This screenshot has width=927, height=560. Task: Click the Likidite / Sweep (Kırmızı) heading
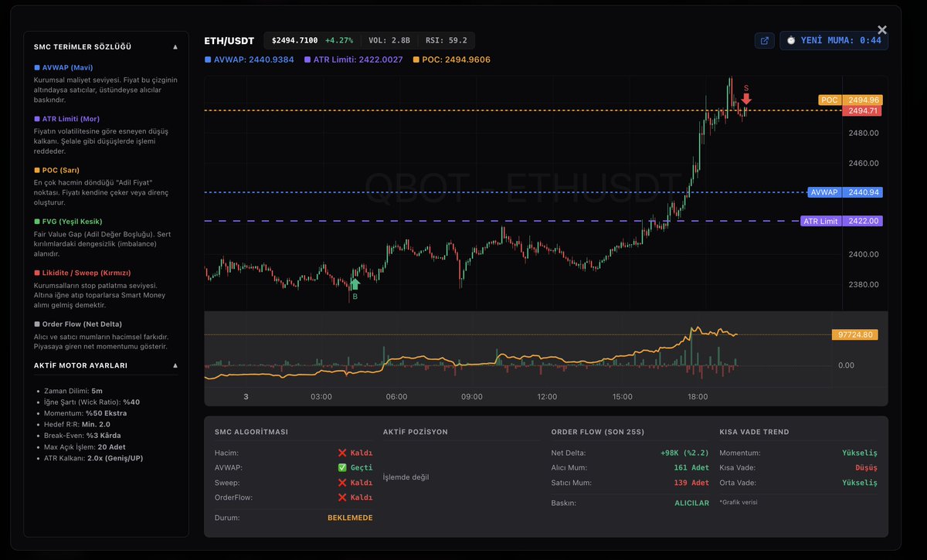pyautogui.click(x=87, y=273)
